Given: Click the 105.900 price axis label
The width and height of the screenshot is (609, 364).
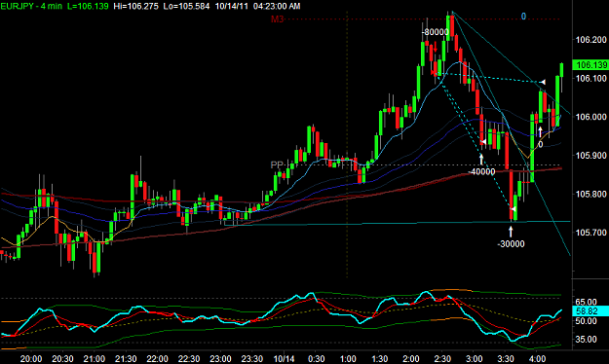Looking at the screenshot, I should click(590, 155).
